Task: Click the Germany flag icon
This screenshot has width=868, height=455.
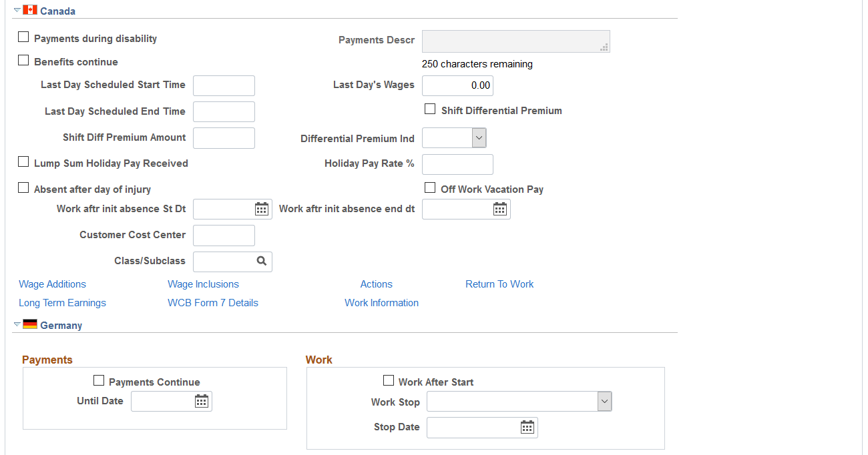Action: click(x=30, y=324)
